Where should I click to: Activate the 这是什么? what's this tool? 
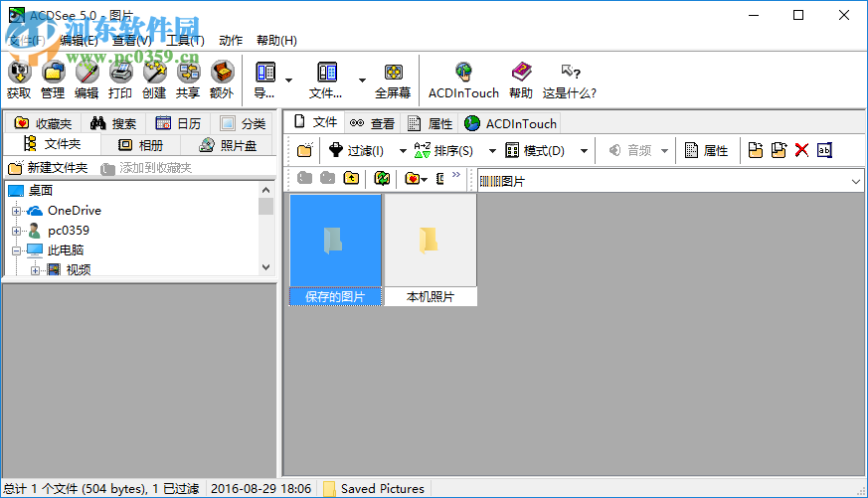click(570, 81)
